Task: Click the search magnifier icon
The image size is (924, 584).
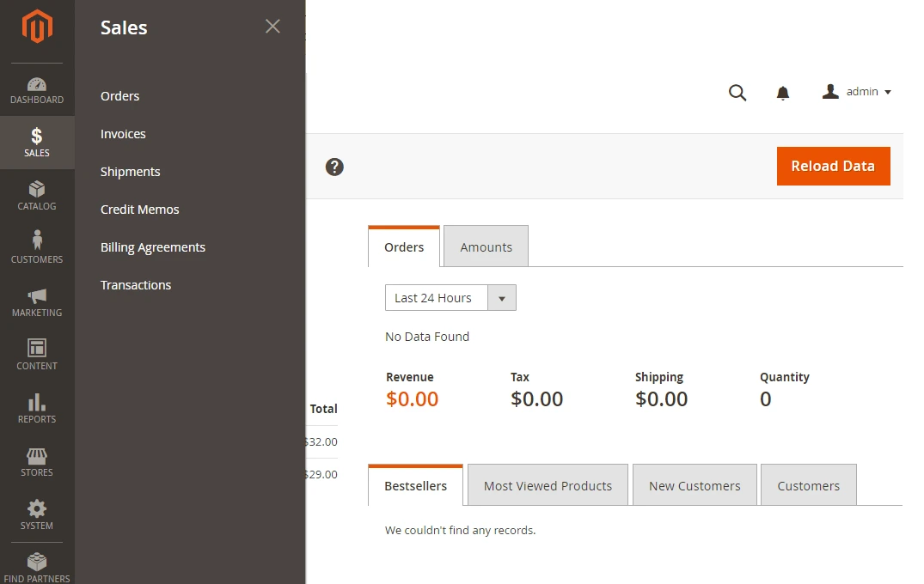Action: coord(737,92)
